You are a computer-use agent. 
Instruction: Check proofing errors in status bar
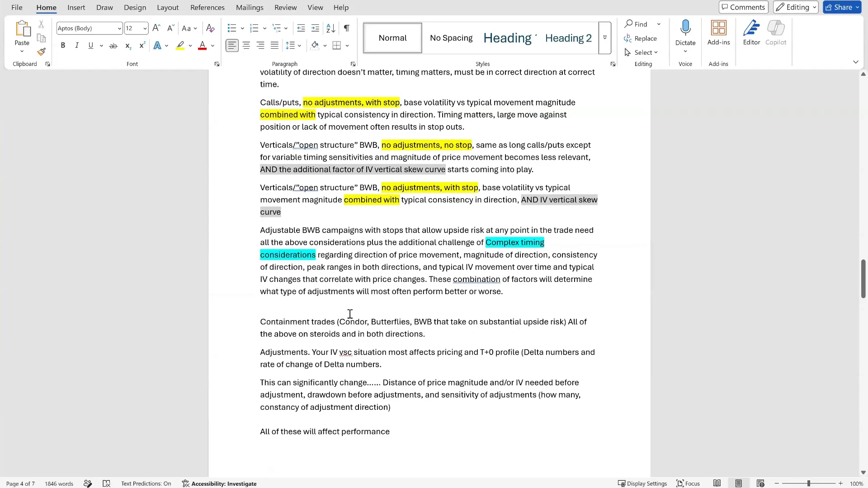point(88,483)
